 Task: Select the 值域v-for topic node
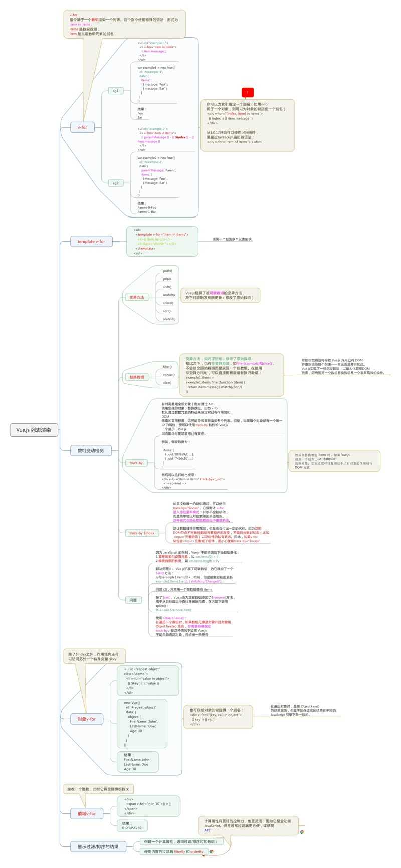tap(86, 813)
